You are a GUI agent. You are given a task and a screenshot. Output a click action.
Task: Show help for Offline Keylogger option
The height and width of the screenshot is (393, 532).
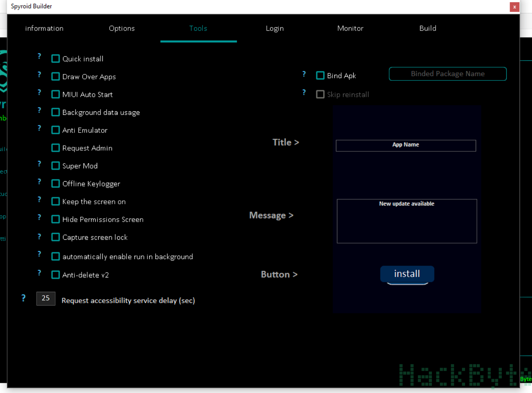coord(39,182)
